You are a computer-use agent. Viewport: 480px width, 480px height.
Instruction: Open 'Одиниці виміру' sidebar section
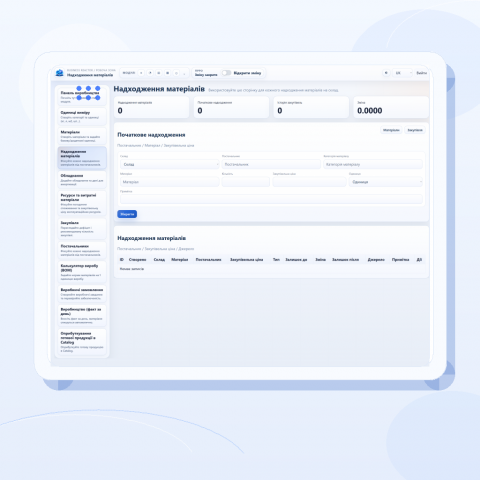point(82,116)
